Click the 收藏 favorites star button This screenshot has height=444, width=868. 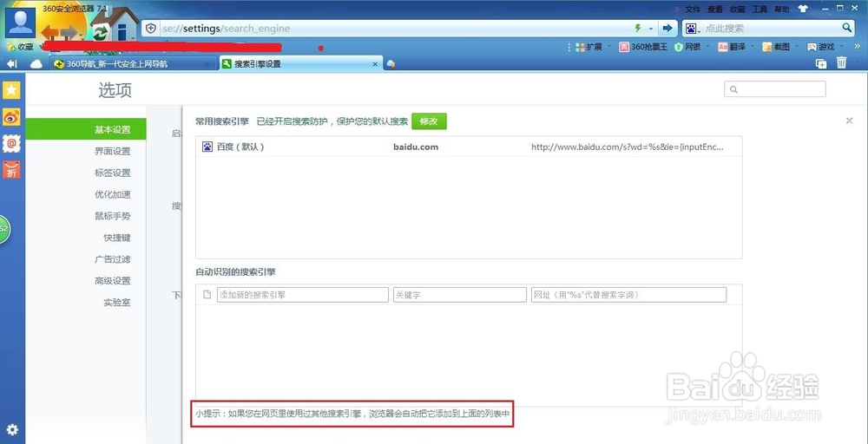21,47
